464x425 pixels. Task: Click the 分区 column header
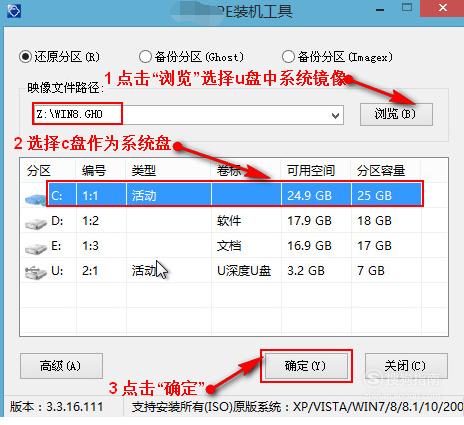pyautogui.click(x=39, y=171)
